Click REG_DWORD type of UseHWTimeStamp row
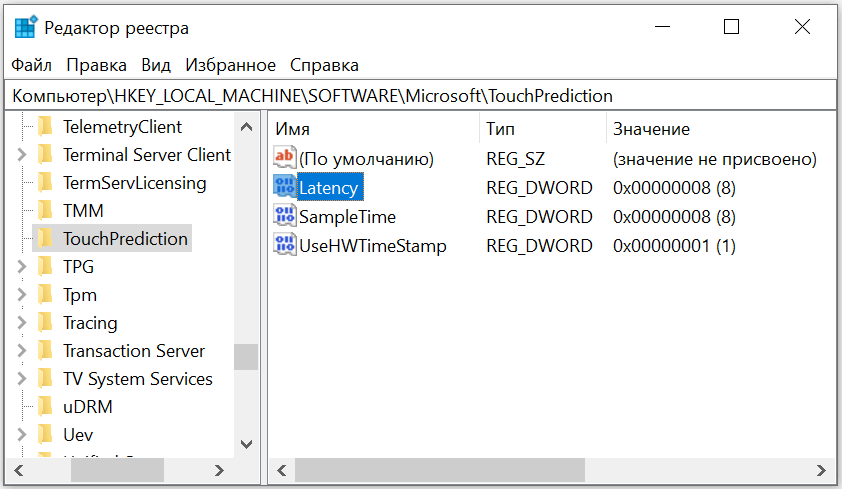Image resolution: width=842 pixels, height=489 pixels. click(x=539, y=245)
